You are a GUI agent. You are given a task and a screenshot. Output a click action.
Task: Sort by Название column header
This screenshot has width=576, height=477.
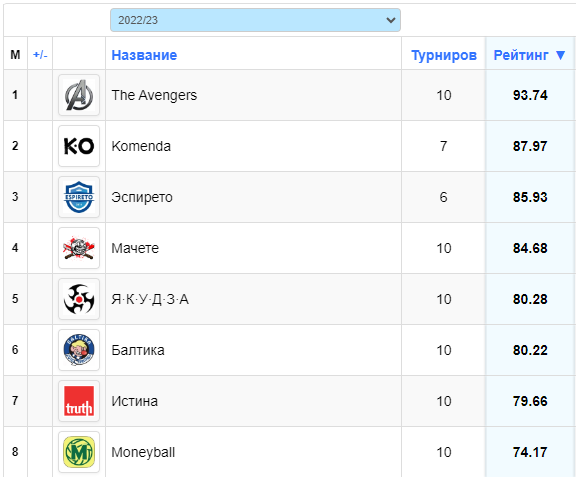coord(144,55)
